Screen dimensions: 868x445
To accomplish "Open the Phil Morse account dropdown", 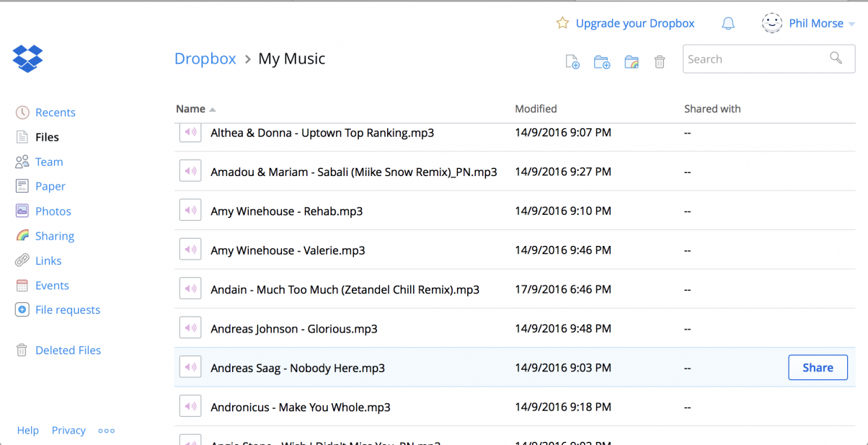I will [x=808, y=23].
